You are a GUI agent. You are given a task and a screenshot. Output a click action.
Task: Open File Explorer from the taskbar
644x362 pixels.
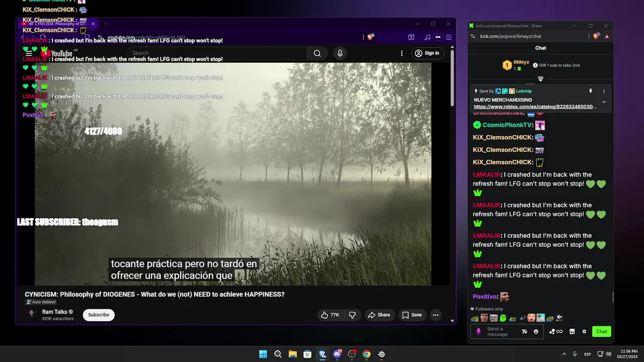[292, 354]
